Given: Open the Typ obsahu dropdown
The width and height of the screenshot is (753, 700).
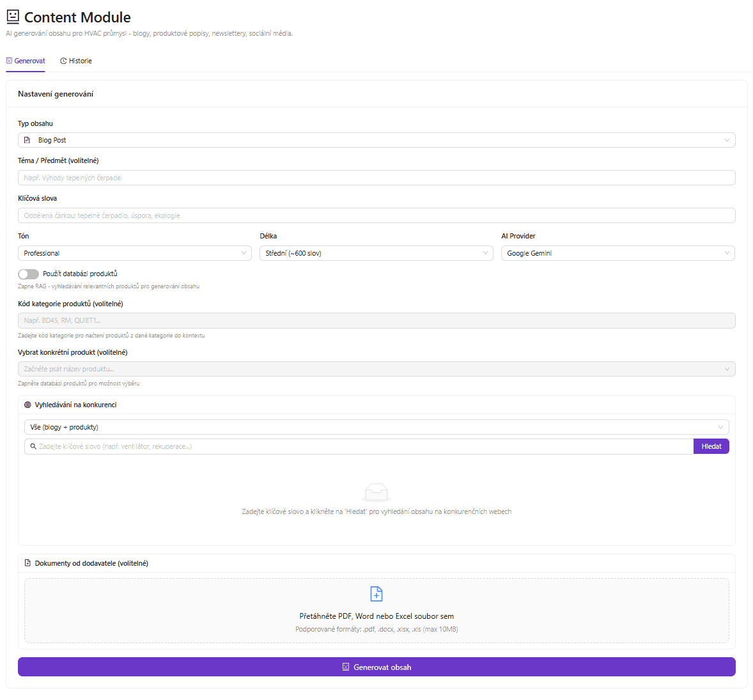Looking at the screenshot, I should (376, 140).
